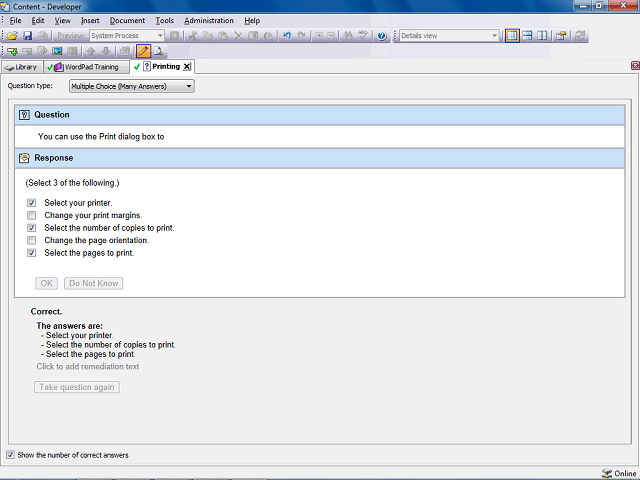Click '(Select 3 of the following.)' text
This screenshot has height=480, width=640.
coord(72,183)
